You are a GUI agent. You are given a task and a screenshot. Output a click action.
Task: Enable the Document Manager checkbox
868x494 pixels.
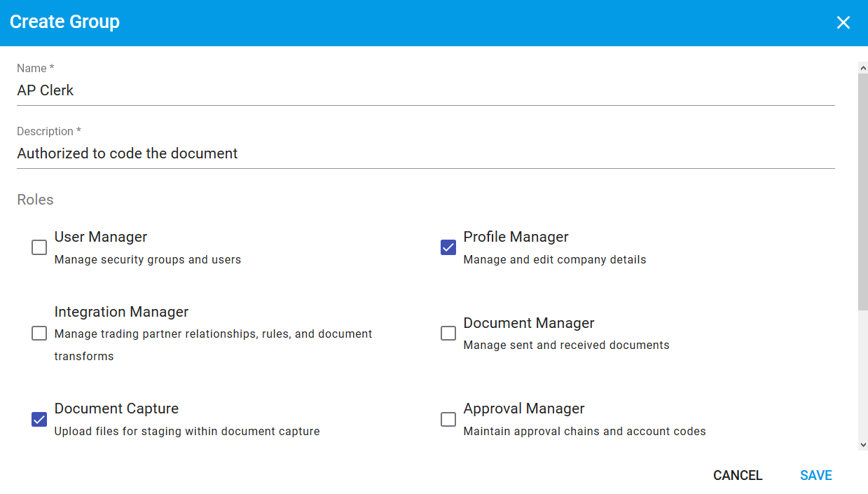tap(448, 333)
